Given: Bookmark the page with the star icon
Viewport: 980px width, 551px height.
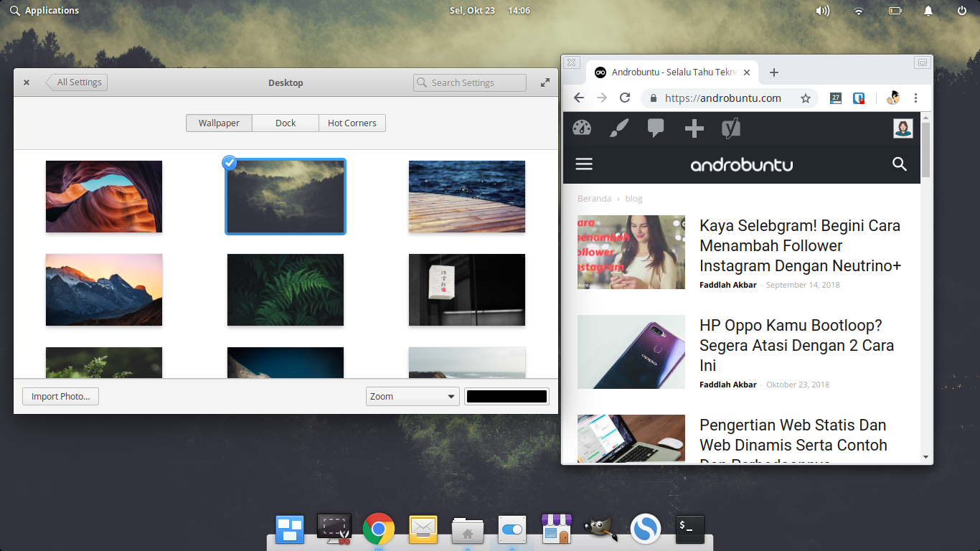Looking at the screenshot, I should point(806,98).
